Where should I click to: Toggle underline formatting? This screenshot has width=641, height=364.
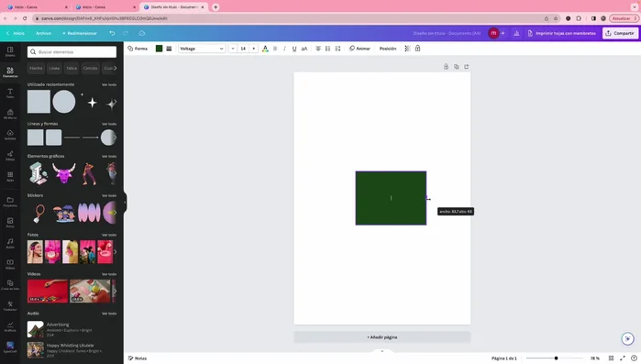[294, 49]
